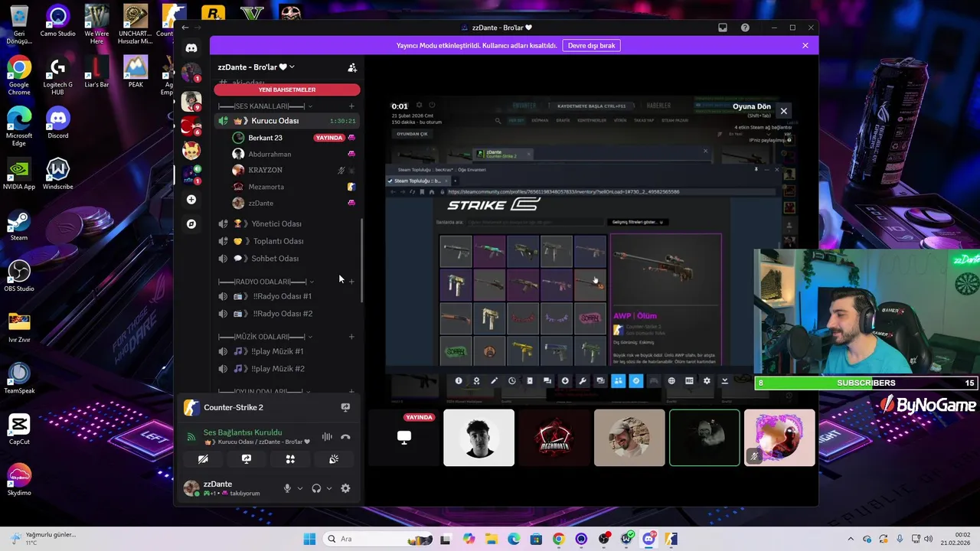Open the Discover servers compass icon
The image size is (980, 551).
[191, 224]
